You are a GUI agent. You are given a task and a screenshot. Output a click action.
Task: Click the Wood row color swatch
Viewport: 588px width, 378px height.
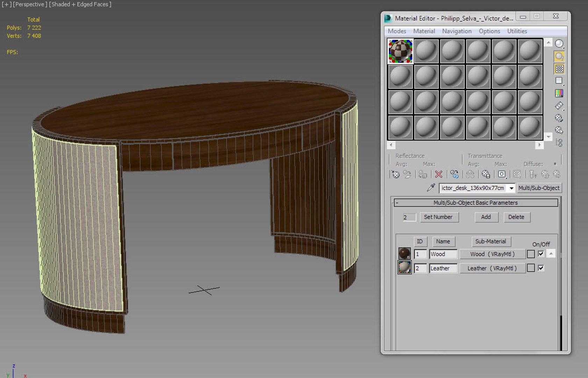[531, 254]
